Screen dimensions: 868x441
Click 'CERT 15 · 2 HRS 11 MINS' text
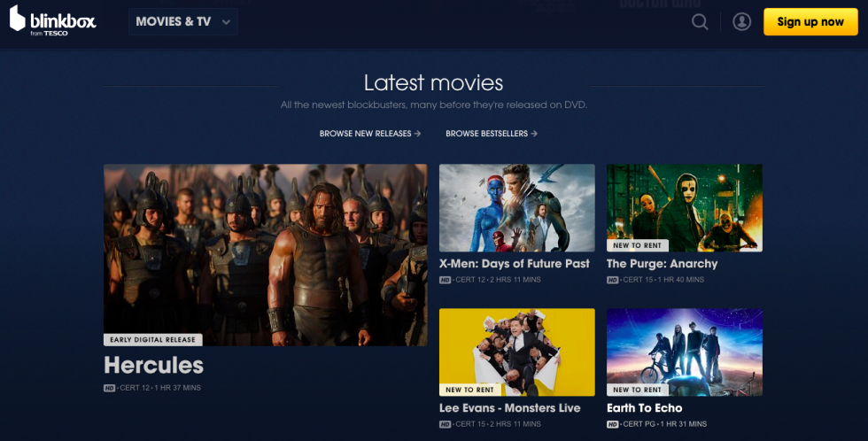point(498,424)
